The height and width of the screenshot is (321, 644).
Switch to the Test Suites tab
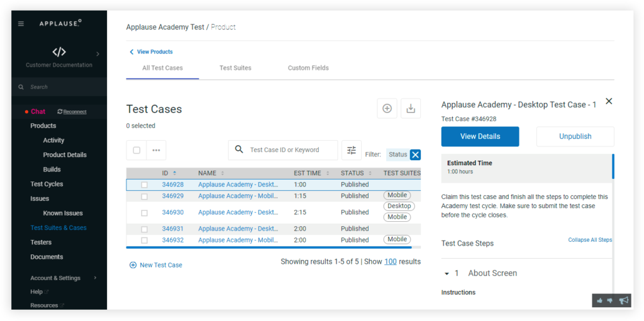click(x=235, y=68)
